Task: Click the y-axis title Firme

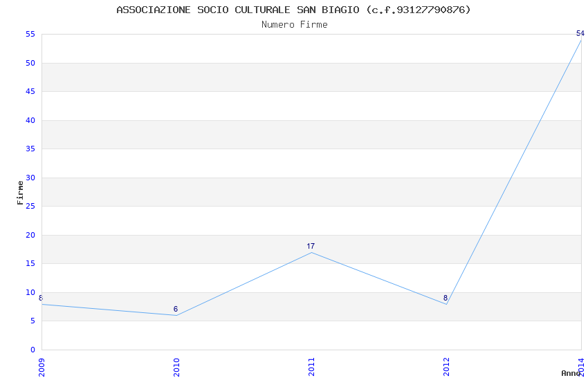Action: (20, 193)
